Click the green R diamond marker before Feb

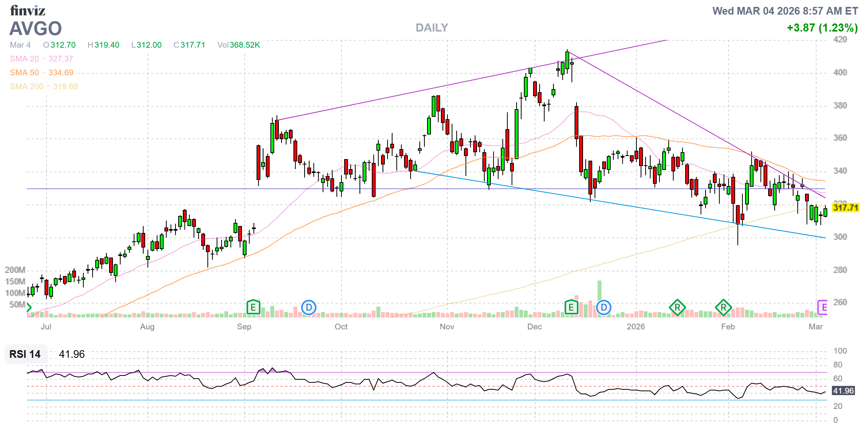pos(723,307)
